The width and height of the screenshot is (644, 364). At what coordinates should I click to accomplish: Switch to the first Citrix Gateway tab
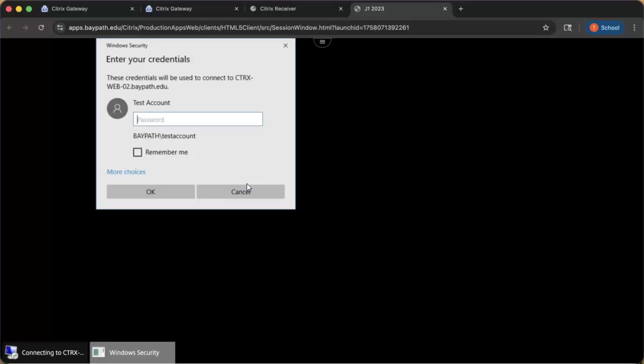[x=85, y=9]
